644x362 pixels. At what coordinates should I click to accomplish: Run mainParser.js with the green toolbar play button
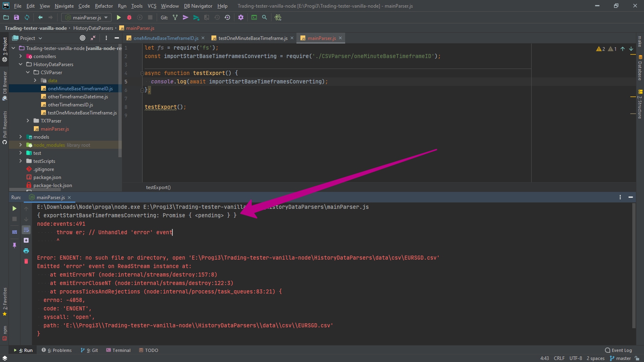click(118, 17)
